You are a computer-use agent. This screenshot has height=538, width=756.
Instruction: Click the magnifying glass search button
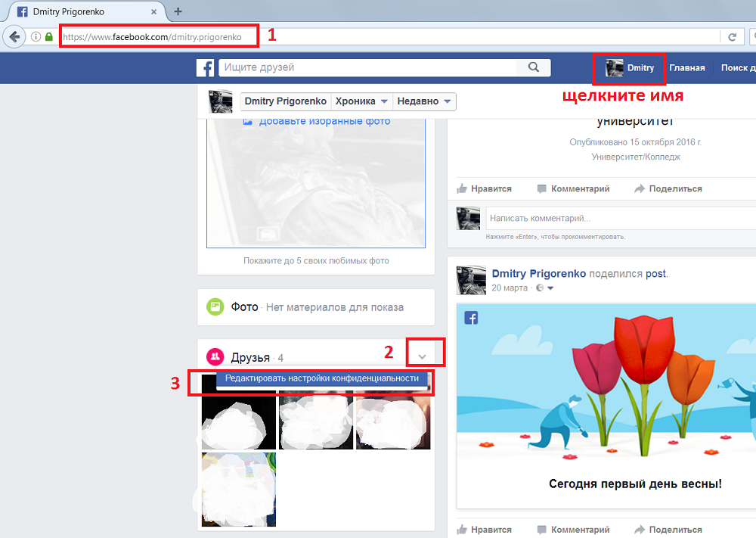click(x=533, y=67)
